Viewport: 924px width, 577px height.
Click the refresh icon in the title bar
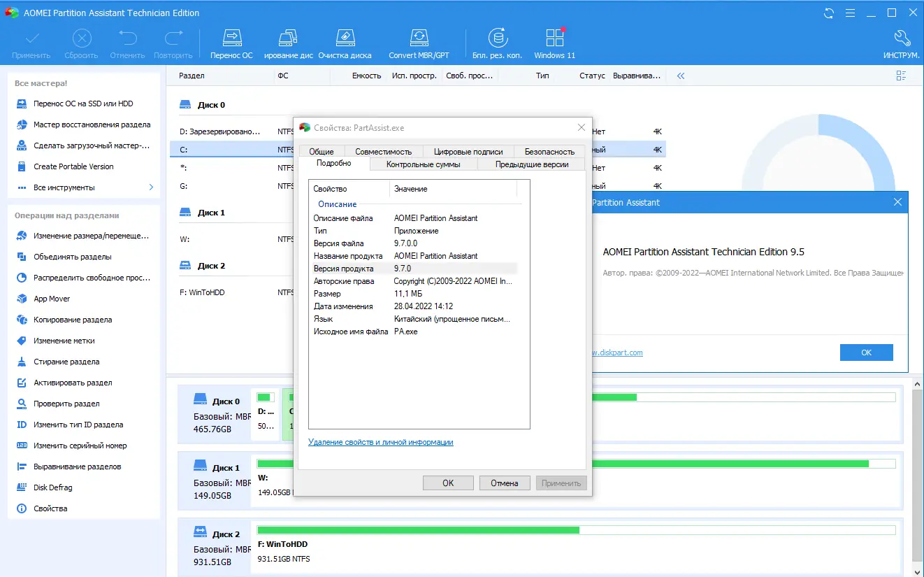830,12
